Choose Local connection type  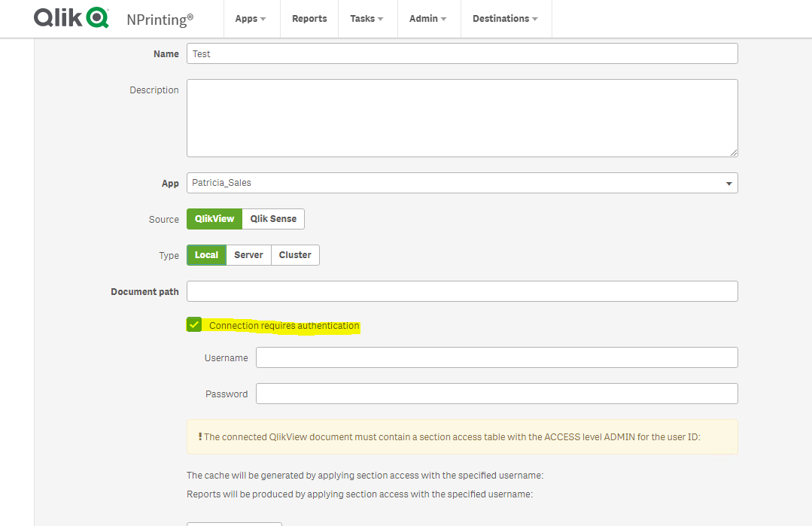[x=207, y=255]
